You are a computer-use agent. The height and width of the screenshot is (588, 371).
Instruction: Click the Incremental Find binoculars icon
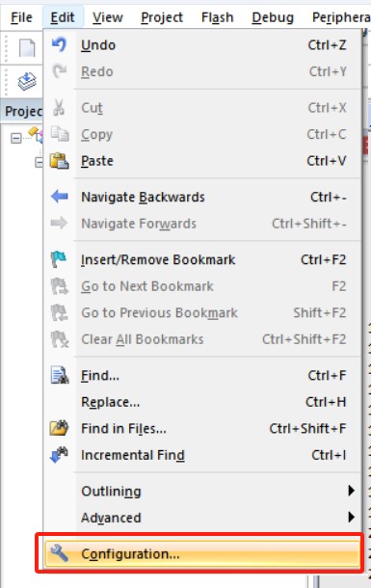(59, 455)
